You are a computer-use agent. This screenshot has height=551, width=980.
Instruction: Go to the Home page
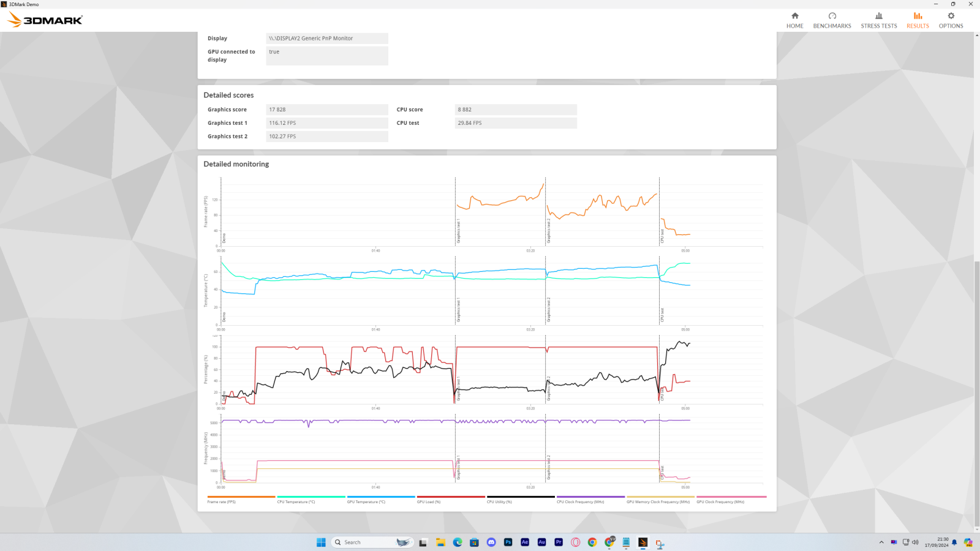(794, 20)
